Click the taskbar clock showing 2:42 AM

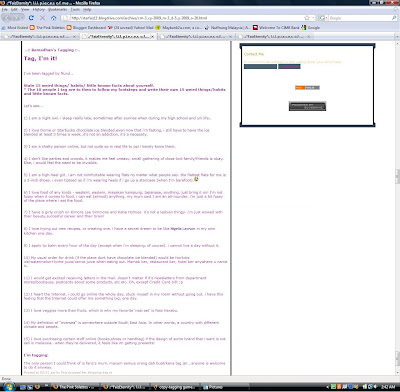click(388, 387)
